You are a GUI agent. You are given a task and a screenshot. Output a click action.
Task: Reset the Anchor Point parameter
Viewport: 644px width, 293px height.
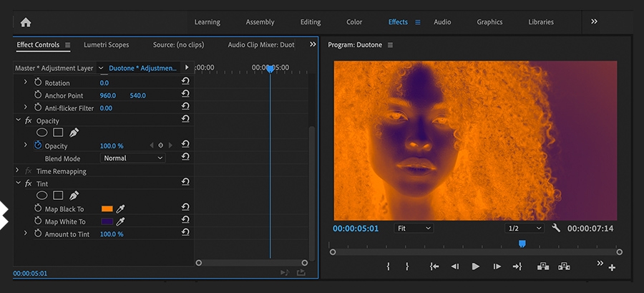pos(185,95)
